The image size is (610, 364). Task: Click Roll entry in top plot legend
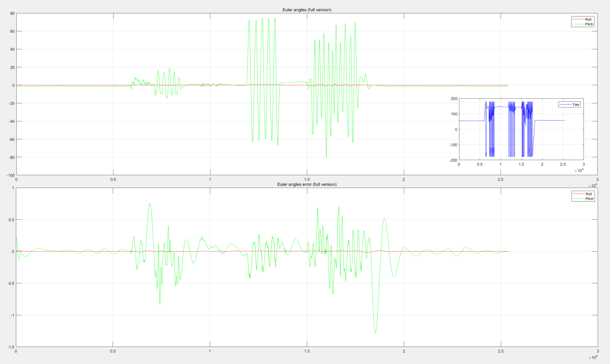(588, 19)
